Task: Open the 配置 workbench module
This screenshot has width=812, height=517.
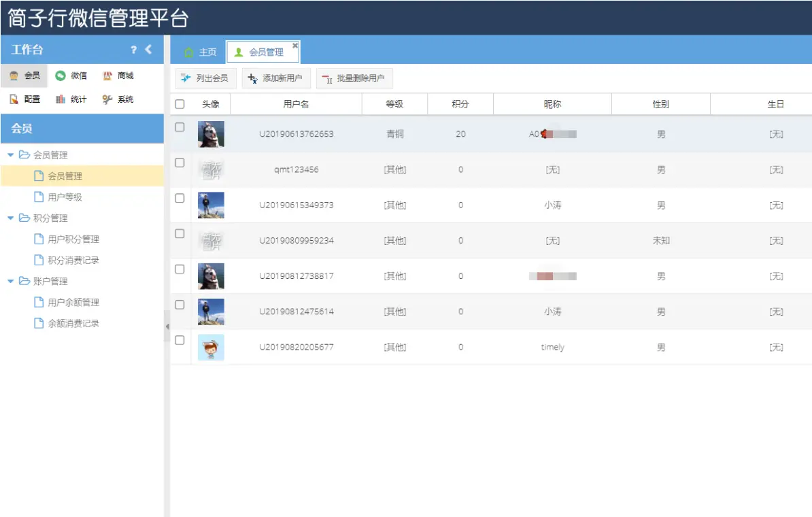Action: (24, 99)
